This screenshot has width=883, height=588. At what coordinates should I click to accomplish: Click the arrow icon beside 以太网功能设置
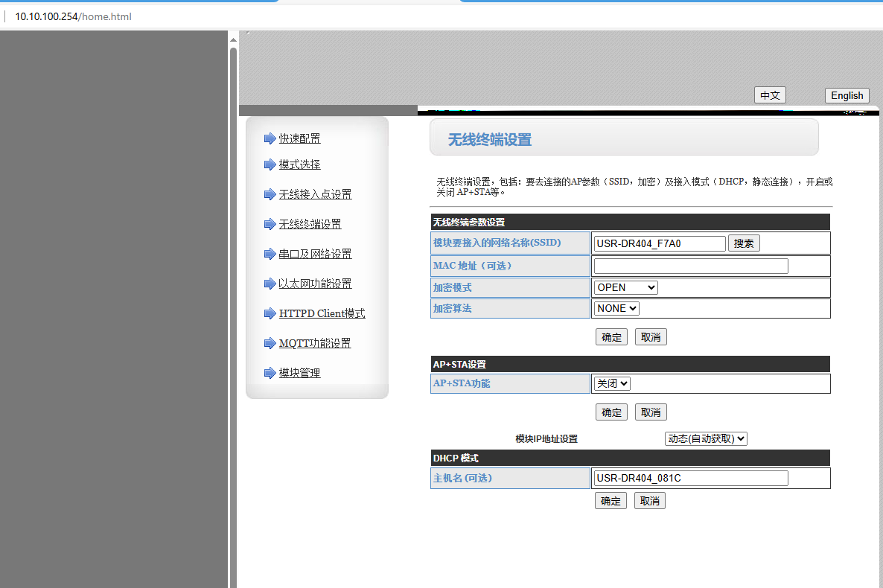tap(270, 284)
